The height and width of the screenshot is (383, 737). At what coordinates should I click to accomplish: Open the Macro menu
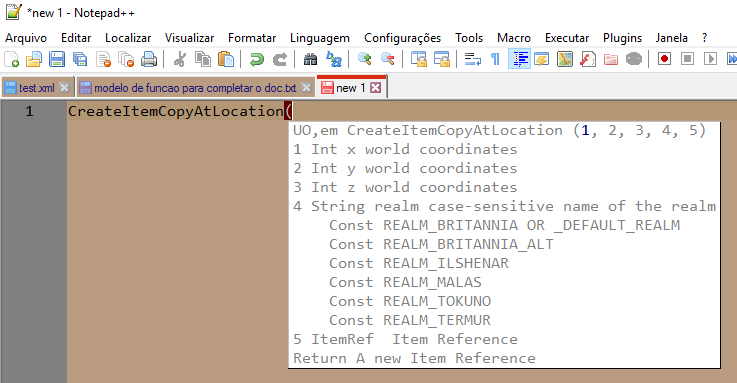coord(514,38)
